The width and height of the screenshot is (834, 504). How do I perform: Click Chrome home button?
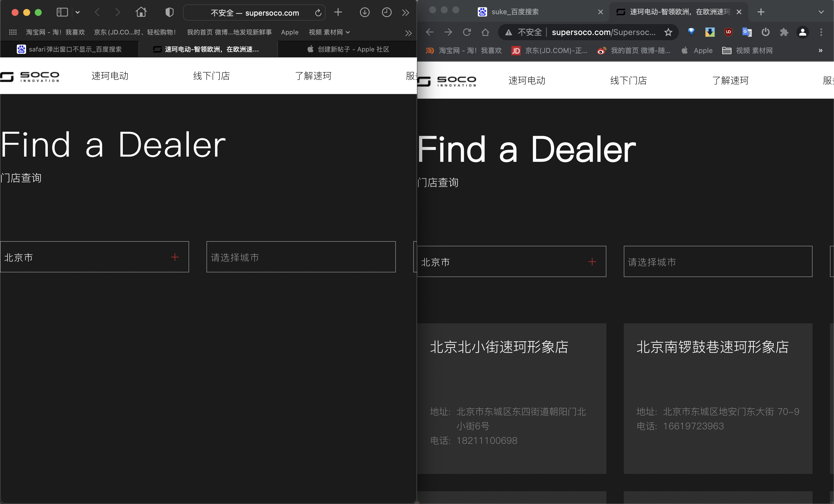pyautogui.click(x=485, y=32)
